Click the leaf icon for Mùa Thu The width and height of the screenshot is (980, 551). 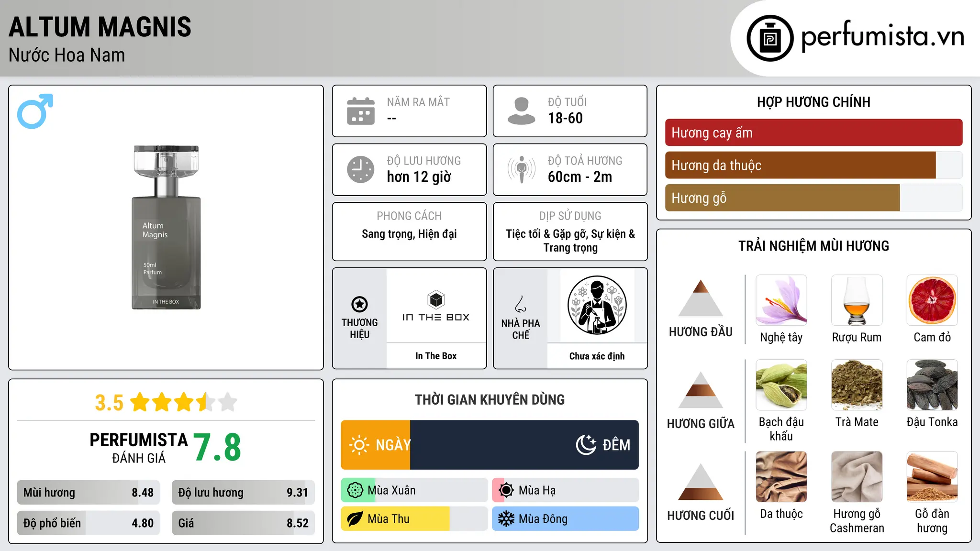355,519
